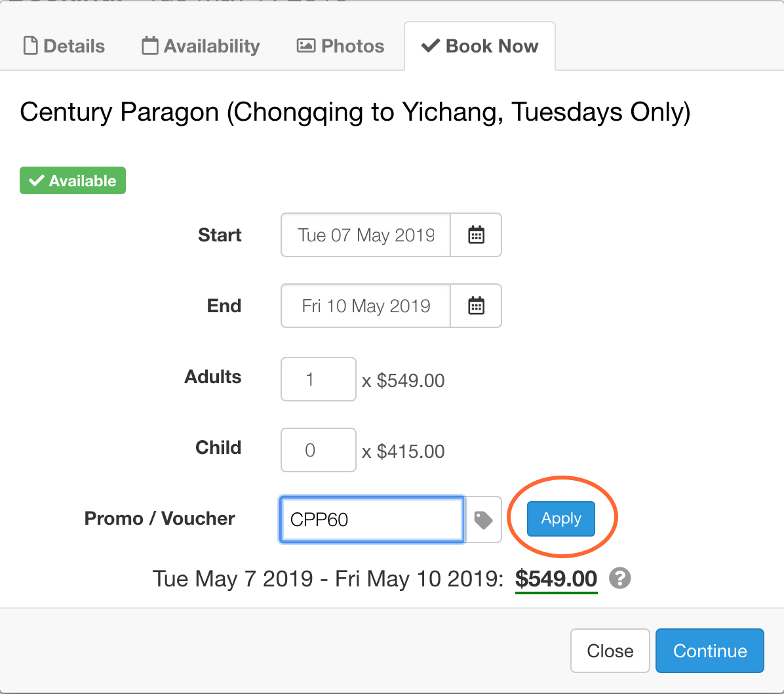Focus the Adults quantity field
The image size is (784, 694).
coord(319,379)
